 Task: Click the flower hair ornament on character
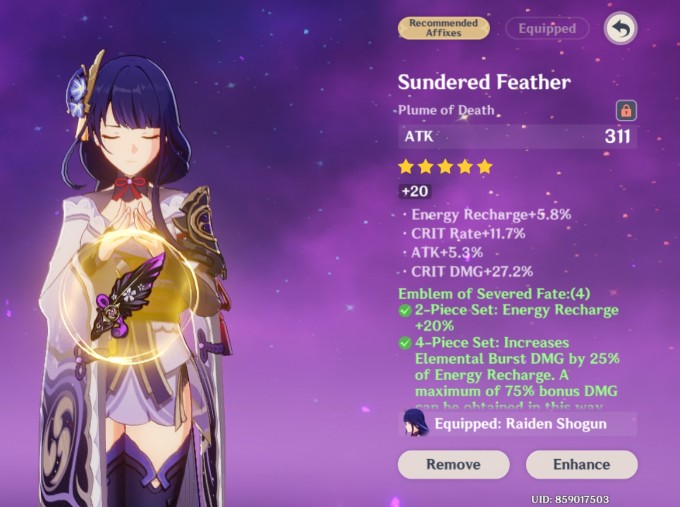pyautogui.click(x=78, y=96)
